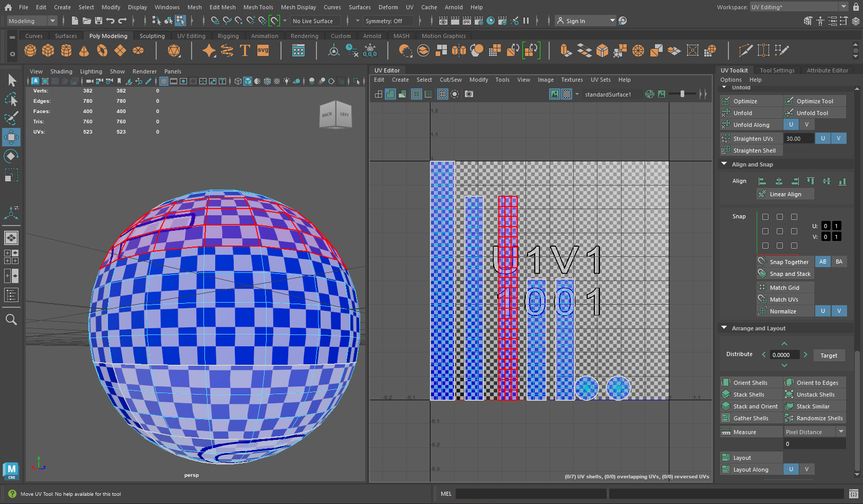Open the Outliner panel icon in the sidebar
The image size is (863, 504).
click(11, 295)
